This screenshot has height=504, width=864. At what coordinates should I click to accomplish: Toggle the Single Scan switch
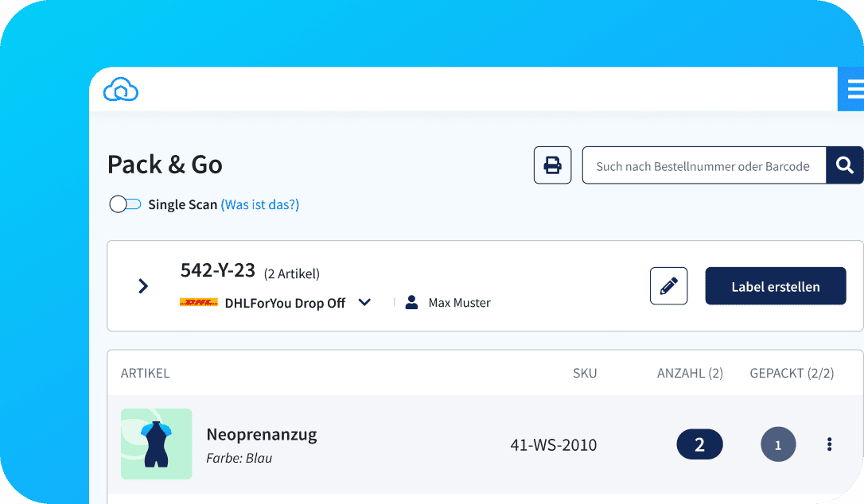[125, 205]
